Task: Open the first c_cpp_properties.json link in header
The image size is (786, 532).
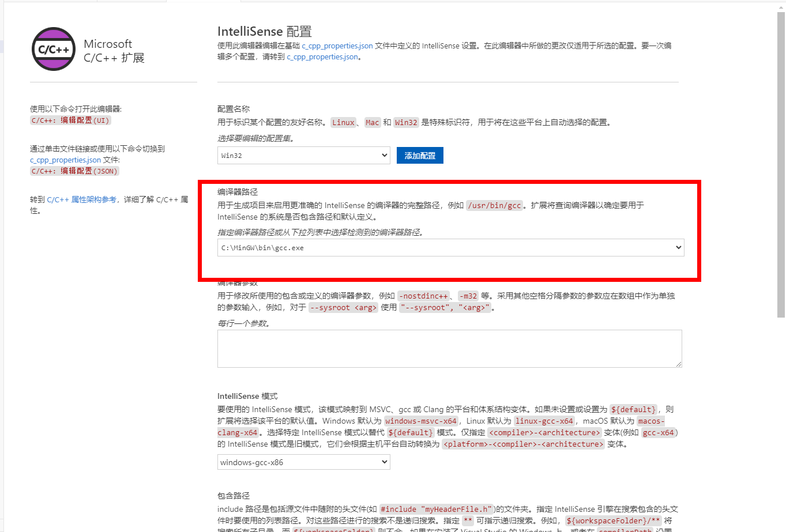Action: (337, 46)
